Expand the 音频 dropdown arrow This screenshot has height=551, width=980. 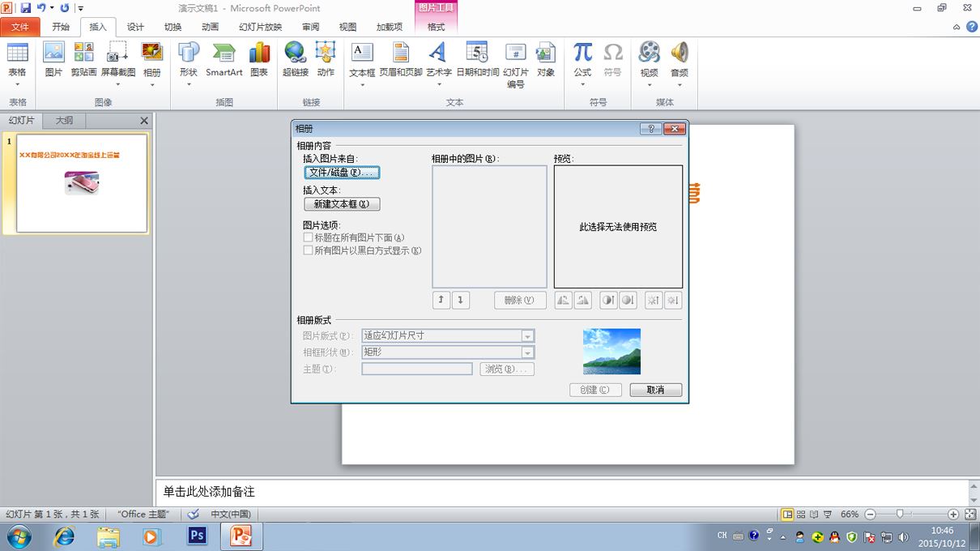680,84
